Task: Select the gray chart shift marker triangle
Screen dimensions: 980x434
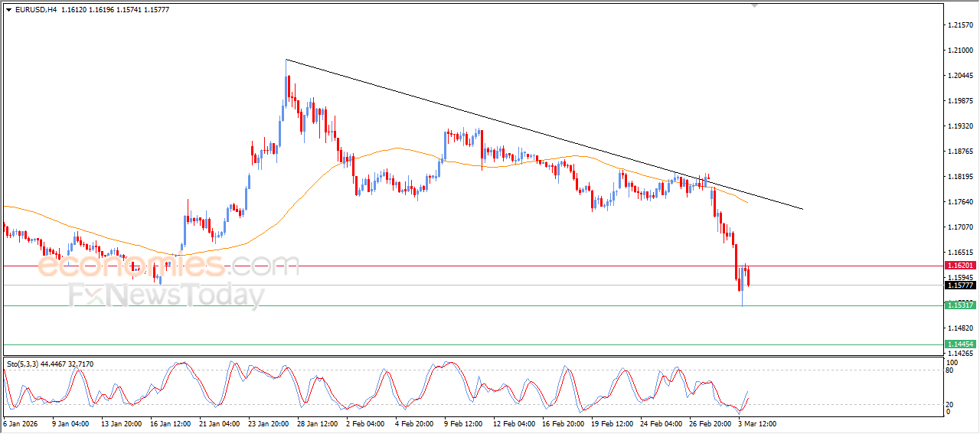Action: coord(756,5)
